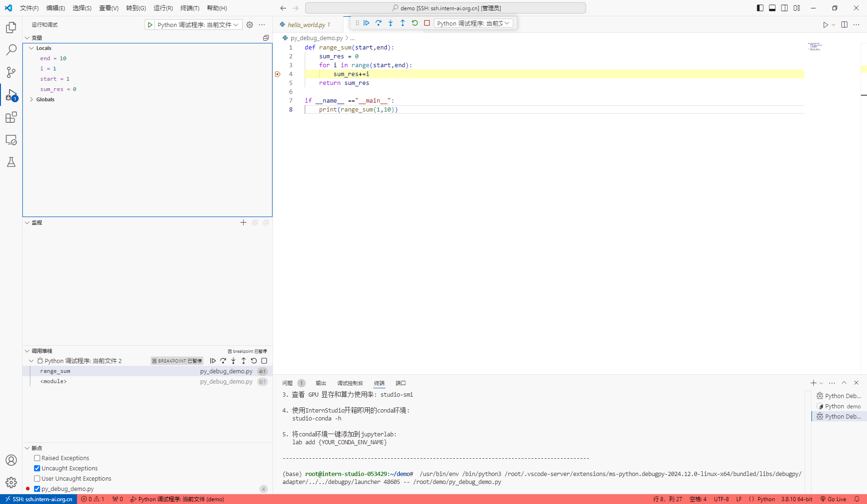This screenshot has height=504, width=867.
Task: Open the Search view in activity bar
Action: [x=11, y=50]
